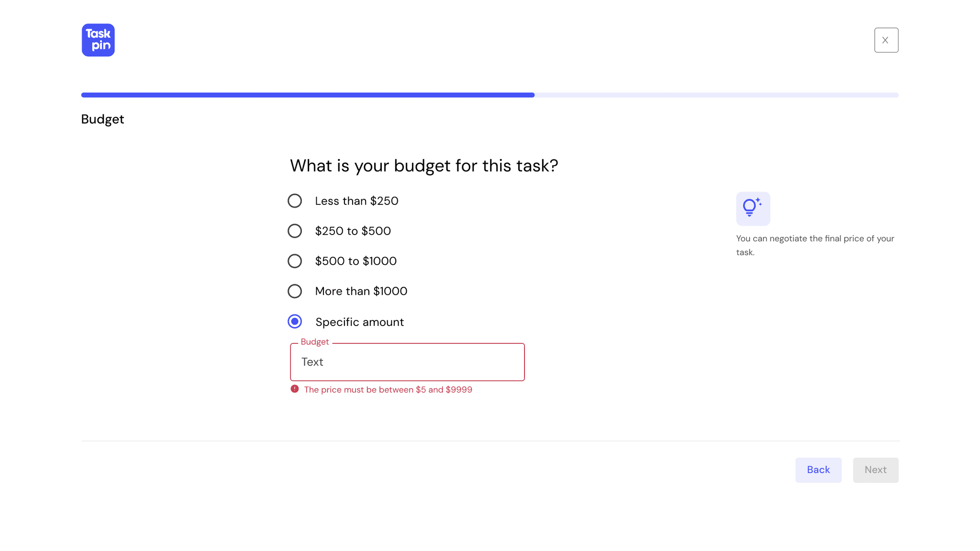Click the price range error message text
The height and width of the screenshot is (551, 980).
(x=388, y=390)
